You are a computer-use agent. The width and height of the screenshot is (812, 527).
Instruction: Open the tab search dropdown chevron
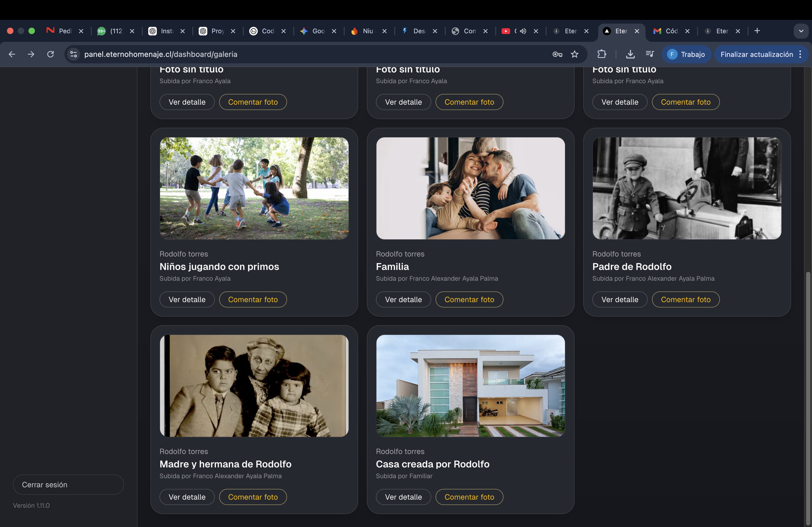801,31
